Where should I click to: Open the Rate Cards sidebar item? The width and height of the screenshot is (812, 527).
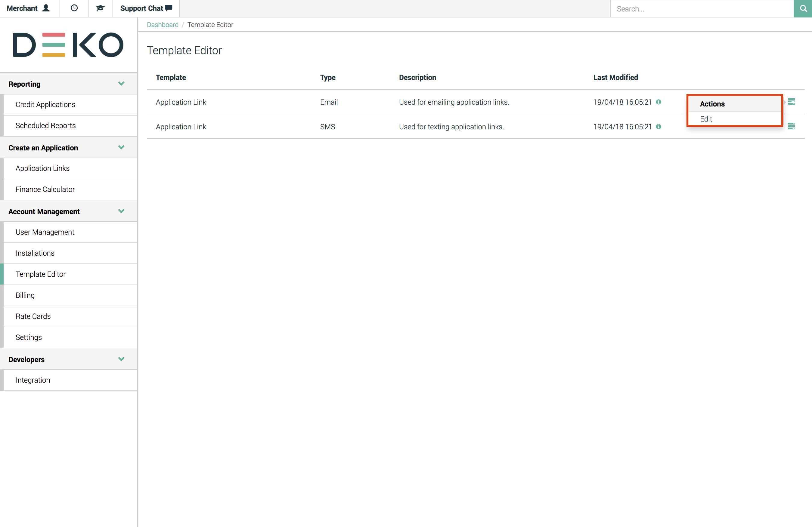33,316
